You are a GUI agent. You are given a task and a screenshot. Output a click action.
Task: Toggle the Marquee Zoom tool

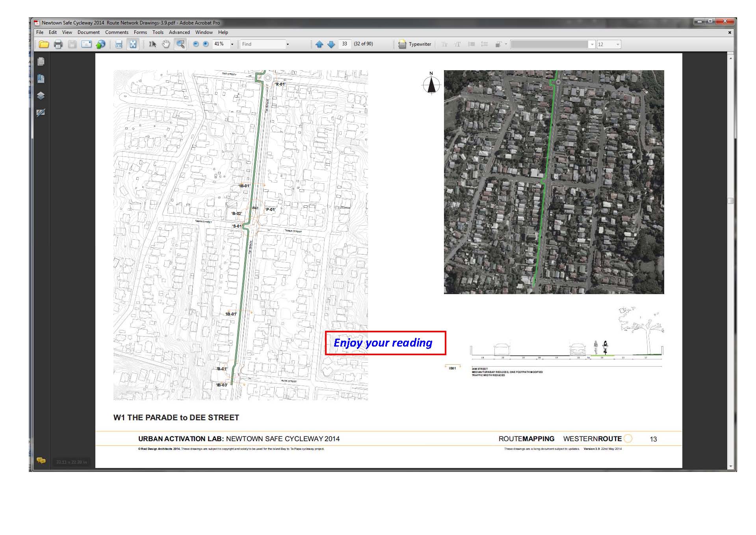pyautogui.click(x=180, y=44)
